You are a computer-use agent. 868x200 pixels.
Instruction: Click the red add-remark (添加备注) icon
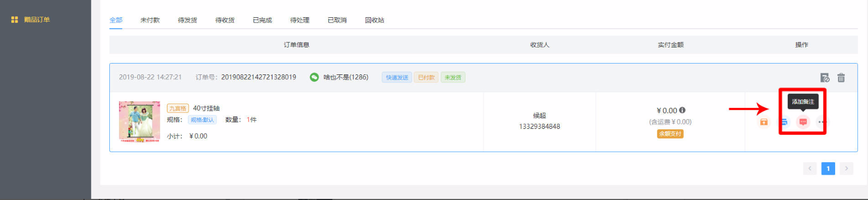coord(803,122)
